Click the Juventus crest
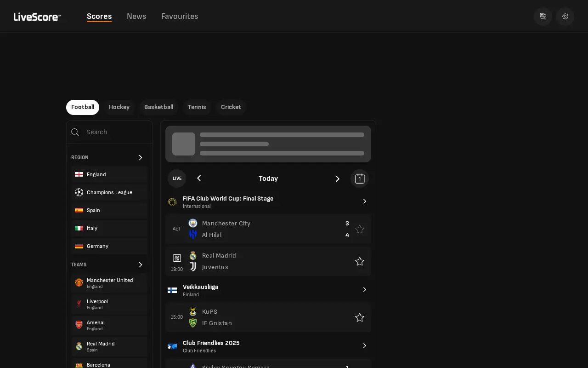This screenshot has height=368, width=588. coord(193,267)
